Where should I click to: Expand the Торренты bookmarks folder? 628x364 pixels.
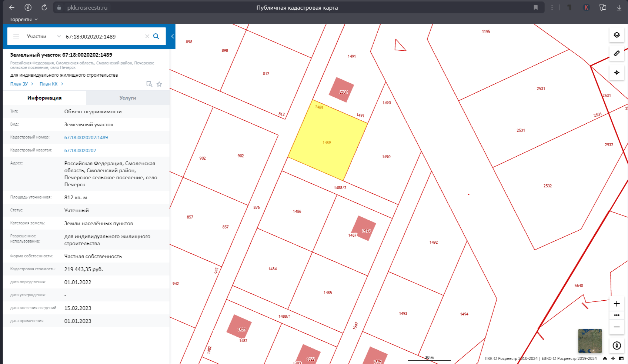24,19
